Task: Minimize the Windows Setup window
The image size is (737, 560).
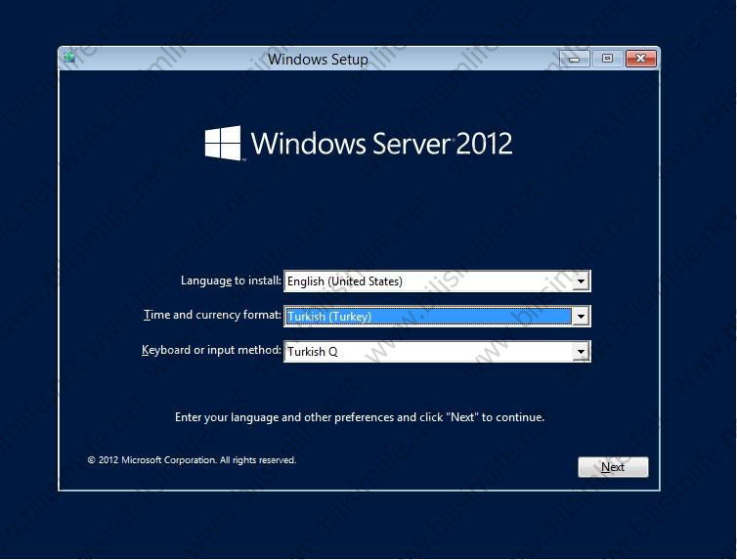Action: pyautogui.click(x=575, y=59)
